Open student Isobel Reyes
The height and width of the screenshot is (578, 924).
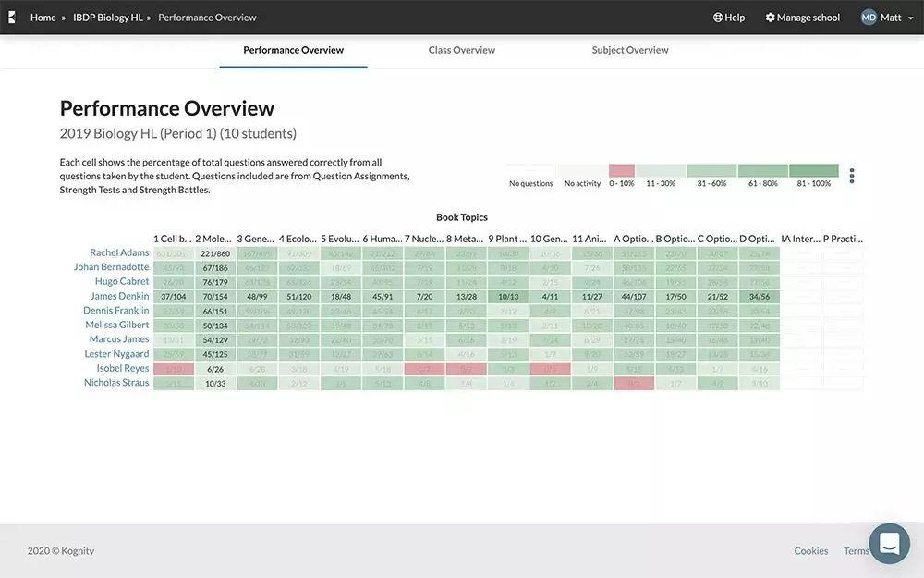[x=123, y=368]
